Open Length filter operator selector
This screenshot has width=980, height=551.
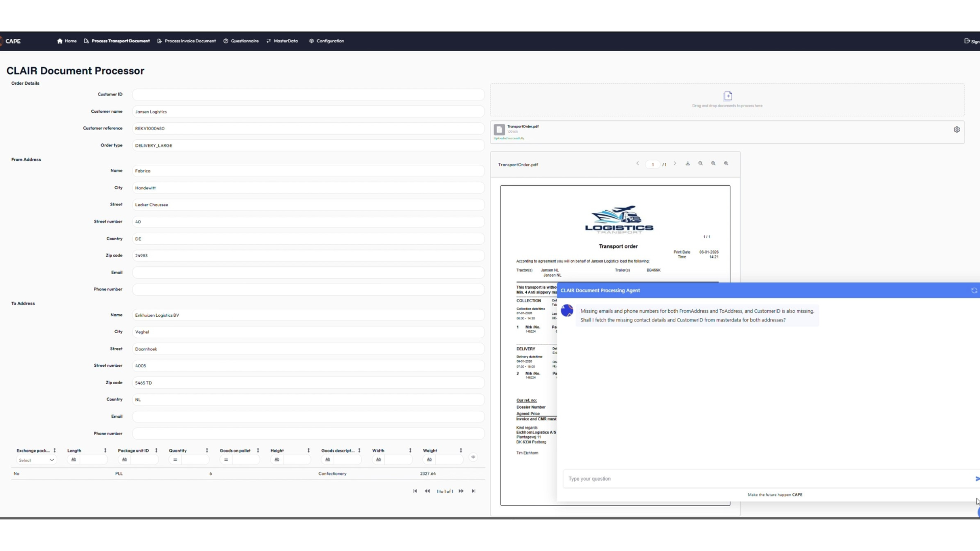point(73,460)
